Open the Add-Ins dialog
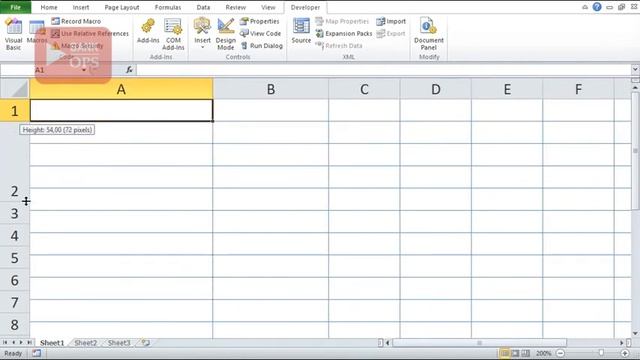 pos(148,31)
